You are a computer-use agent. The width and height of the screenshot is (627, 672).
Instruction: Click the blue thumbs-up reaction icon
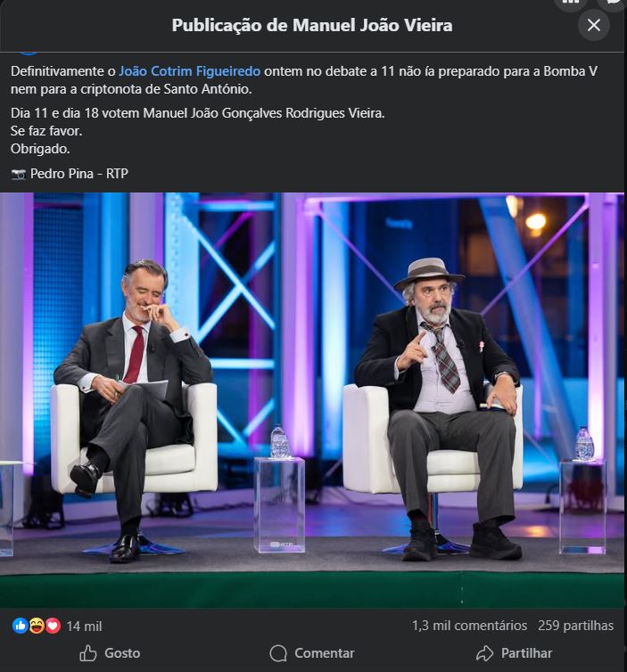tap(21, 626)
